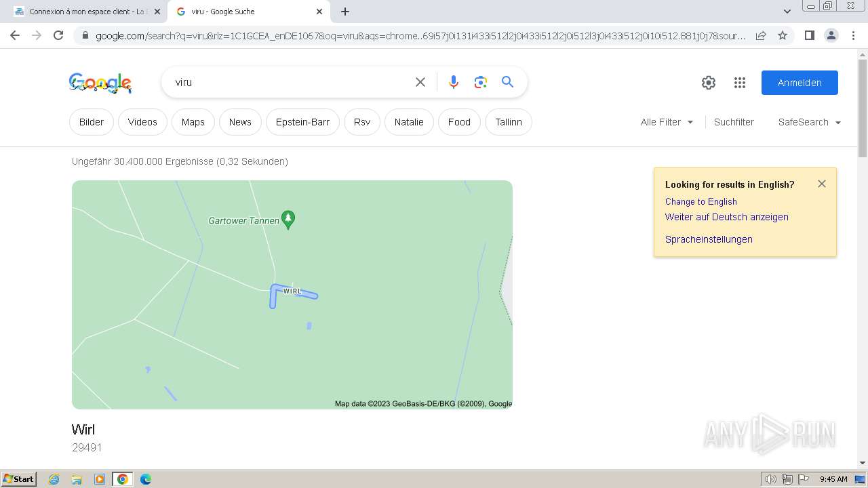Bookmark this page with star icon

tap(783, 35)
